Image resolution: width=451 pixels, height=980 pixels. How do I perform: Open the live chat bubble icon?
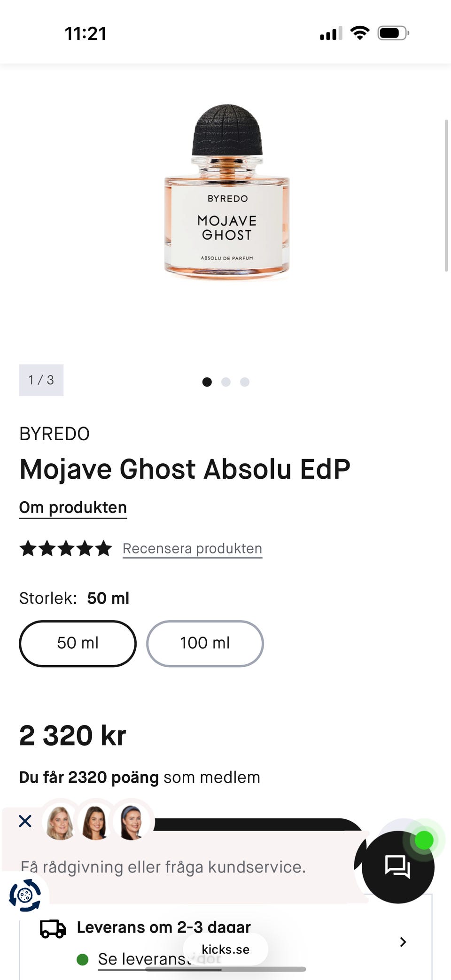pos(397,867)
